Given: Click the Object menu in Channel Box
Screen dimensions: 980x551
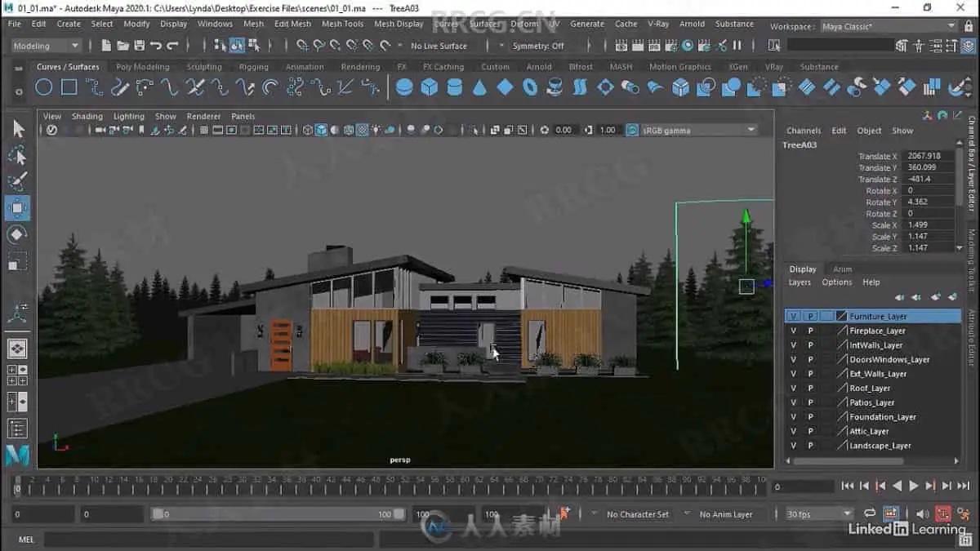Looking at the screenshot, I should (x=869, y=131).
